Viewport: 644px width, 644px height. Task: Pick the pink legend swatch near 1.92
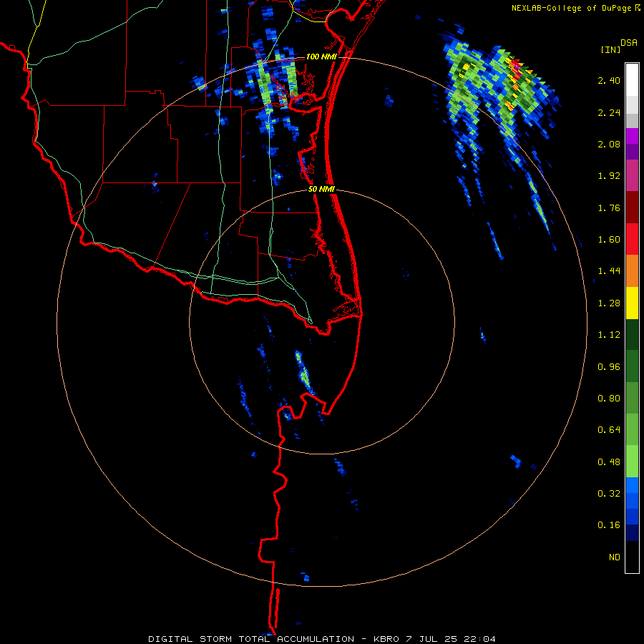(632, 175)
